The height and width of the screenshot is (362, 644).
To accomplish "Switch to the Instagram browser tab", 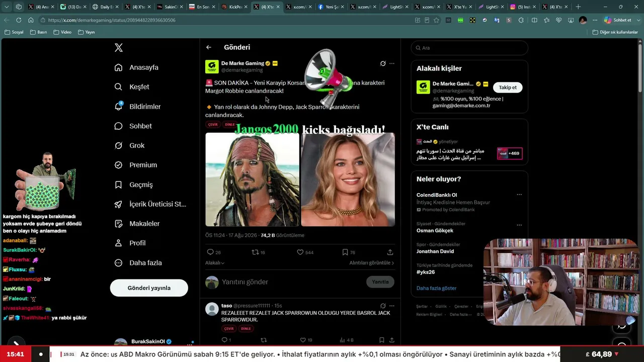I will [522, 7].
